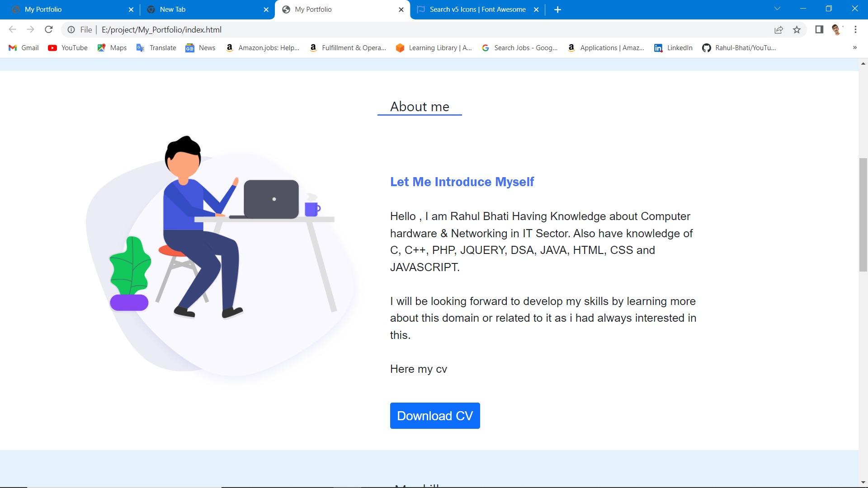Expand the tab search dropdown arrow
Image resolution: width=868 pixels, height=488 pixels.
point(777,9)
